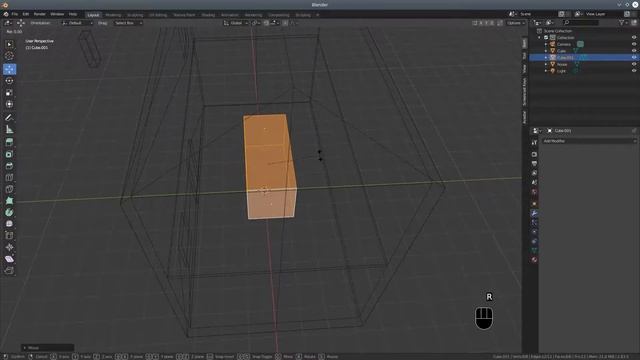Select the active Move tool
Image resolution: width=640 pixels, height=360 pixels.
[x=9, y=69]
